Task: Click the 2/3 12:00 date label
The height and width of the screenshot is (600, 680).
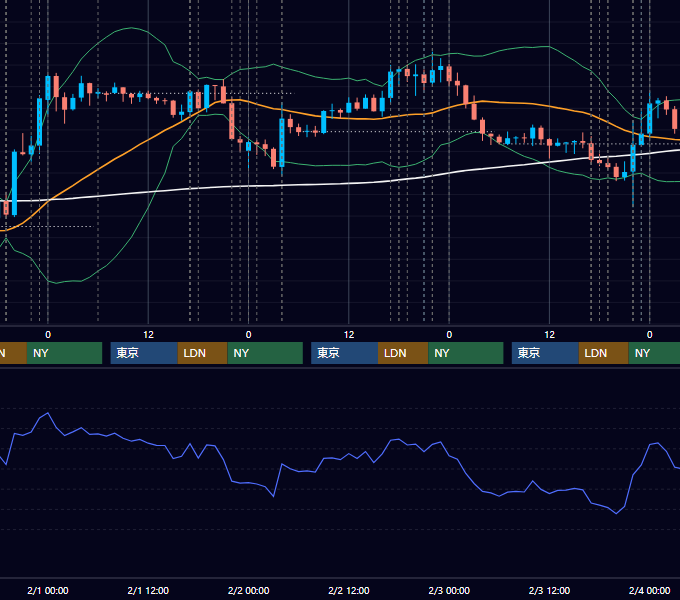Action: pos(549,590)
